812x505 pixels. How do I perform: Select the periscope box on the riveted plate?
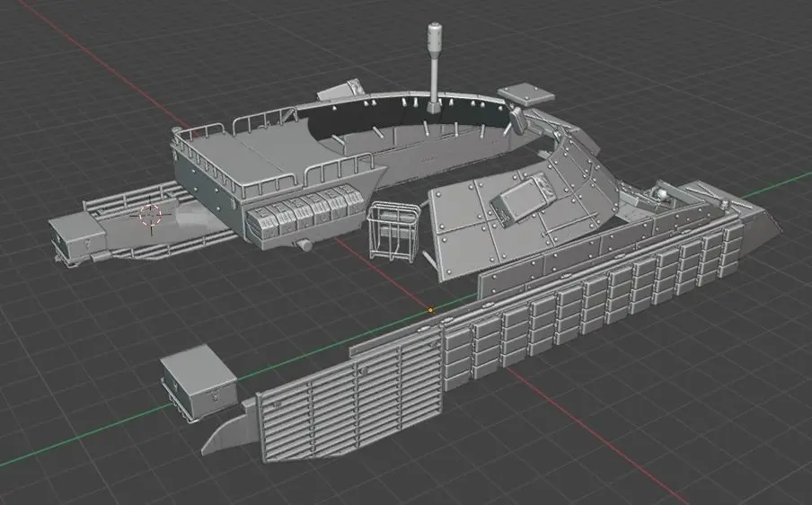[x=522, y=199]
